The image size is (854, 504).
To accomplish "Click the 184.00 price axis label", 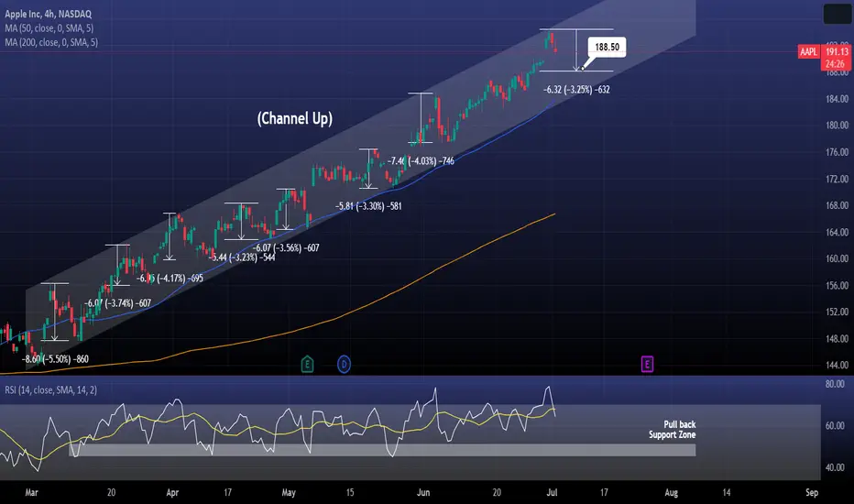I will 838,99.
